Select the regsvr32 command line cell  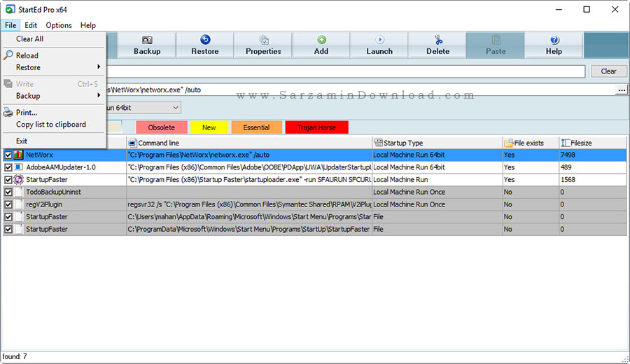click(249, 204)
